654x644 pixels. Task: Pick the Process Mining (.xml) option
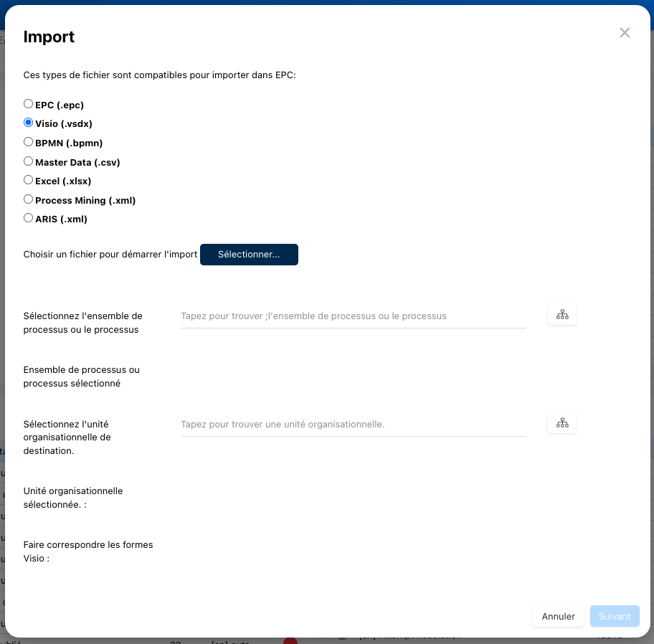[29, 199]
